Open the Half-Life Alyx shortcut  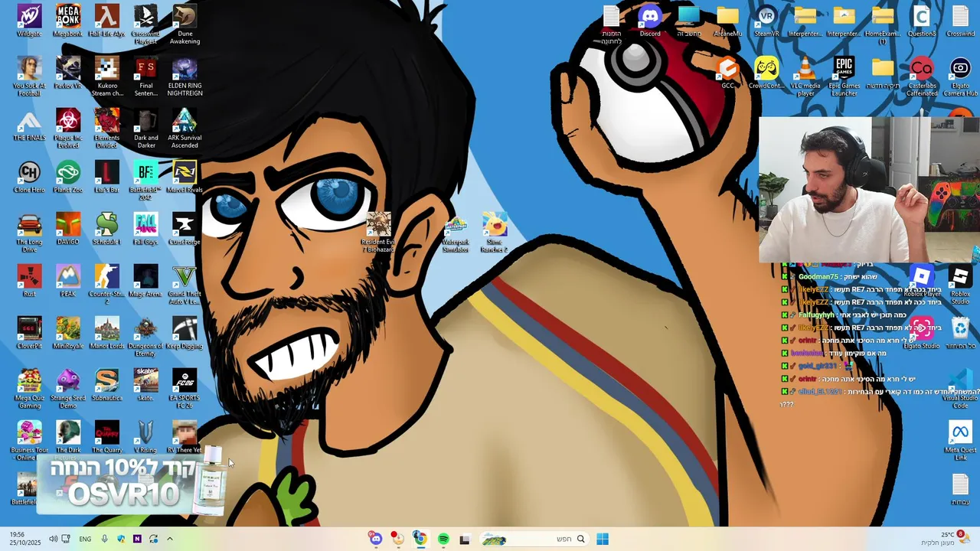click(106, 21)
